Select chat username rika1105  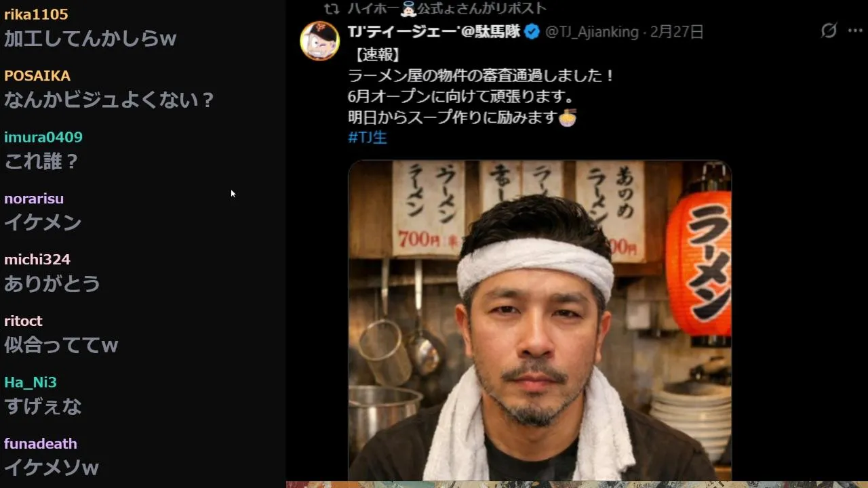pyautogui.click(x=36, y=14)
